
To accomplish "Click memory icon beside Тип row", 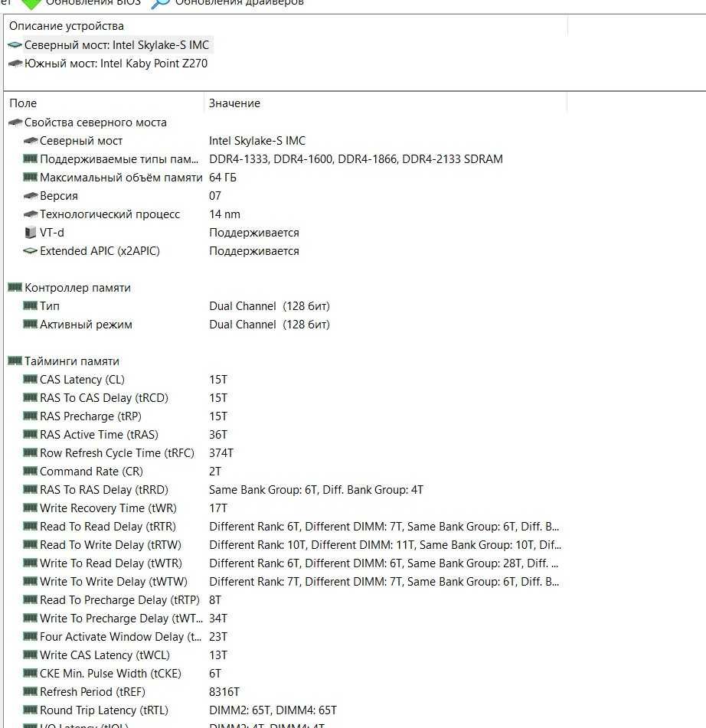I will click(x=30, y=305).
